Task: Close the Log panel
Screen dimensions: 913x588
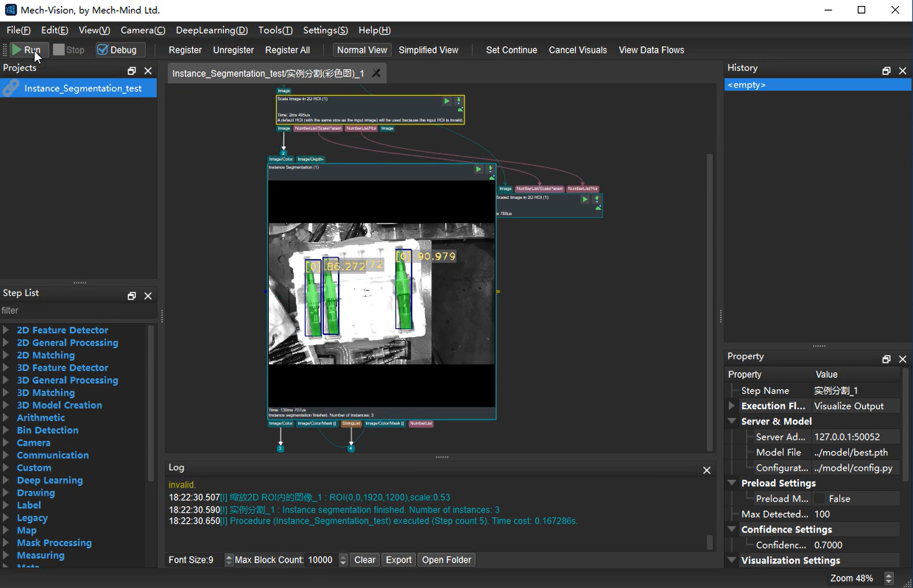Action: click(x=707, y=470)
